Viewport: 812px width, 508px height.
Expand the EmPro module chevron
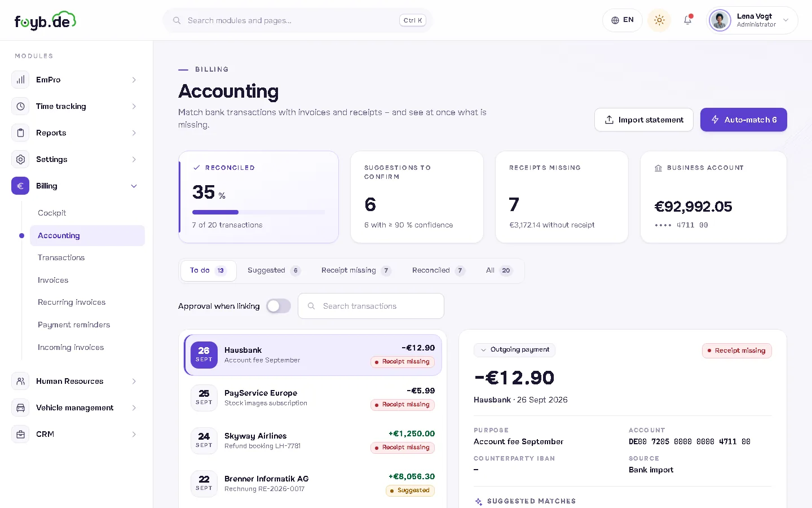click(x=134, y=80)
